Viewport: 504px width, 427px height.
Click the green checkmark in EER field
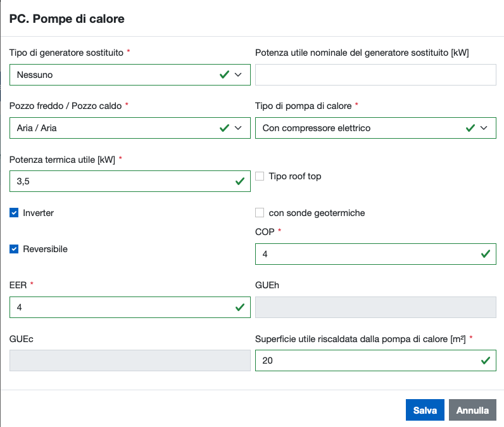point(240,307)
